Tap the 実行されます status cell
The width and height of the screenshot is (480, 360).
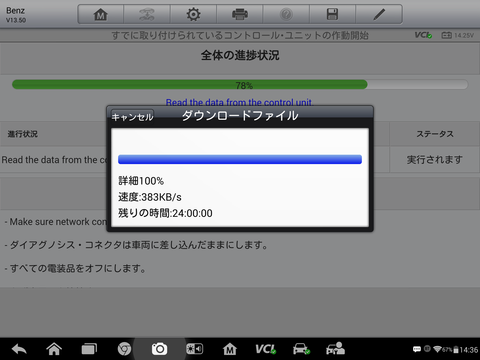pos(435,160)
